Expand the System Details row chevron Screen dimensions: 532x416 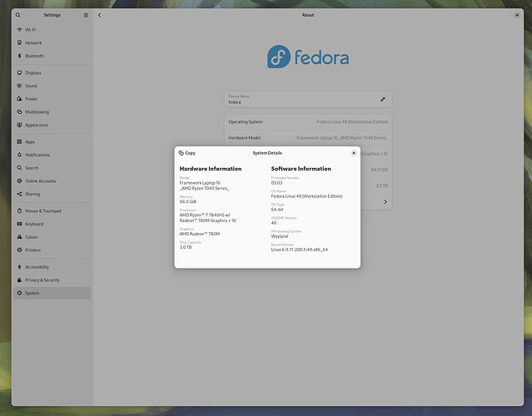(385, 201)
